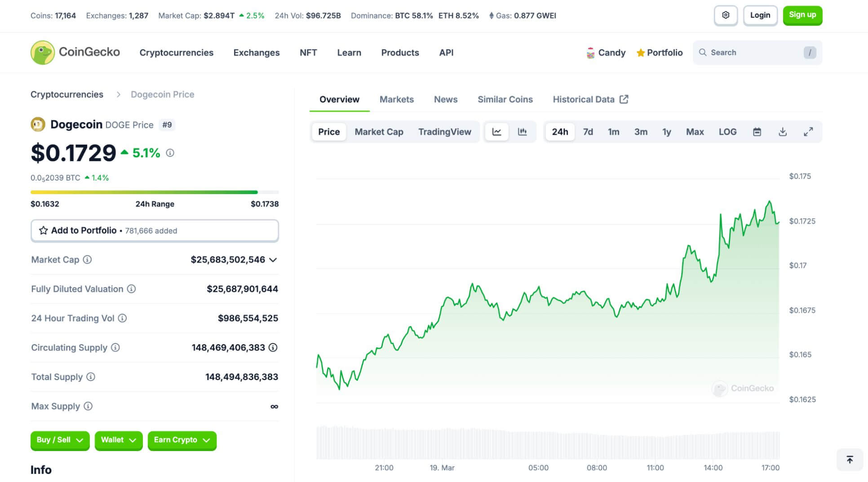Download chart data icon

pos(783,132)
